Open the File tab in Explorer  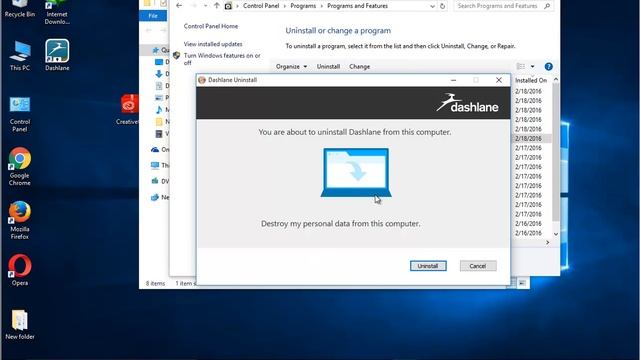pyautogui.click(x=153, y=16)
